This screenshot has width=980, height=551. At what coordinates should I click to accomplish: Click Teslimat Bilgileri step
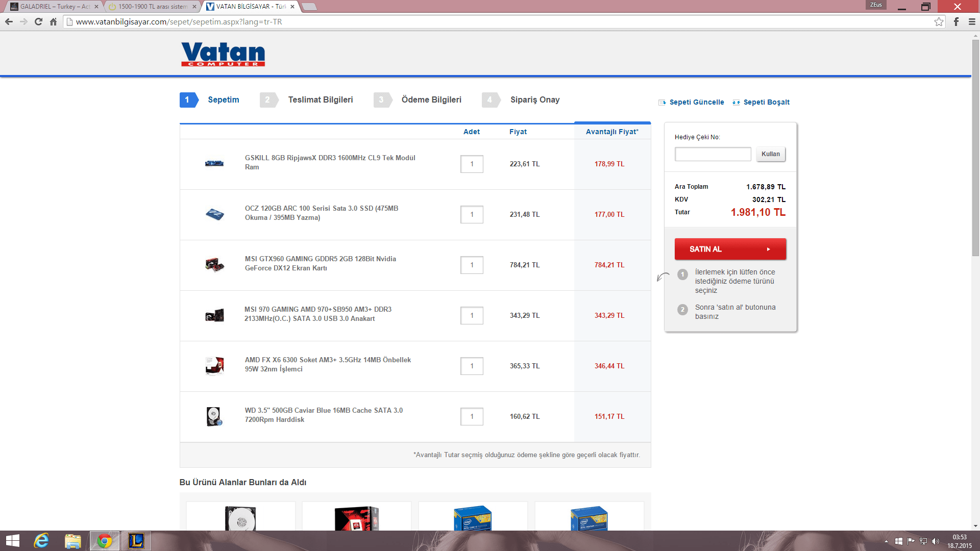(x=320, y=99)
